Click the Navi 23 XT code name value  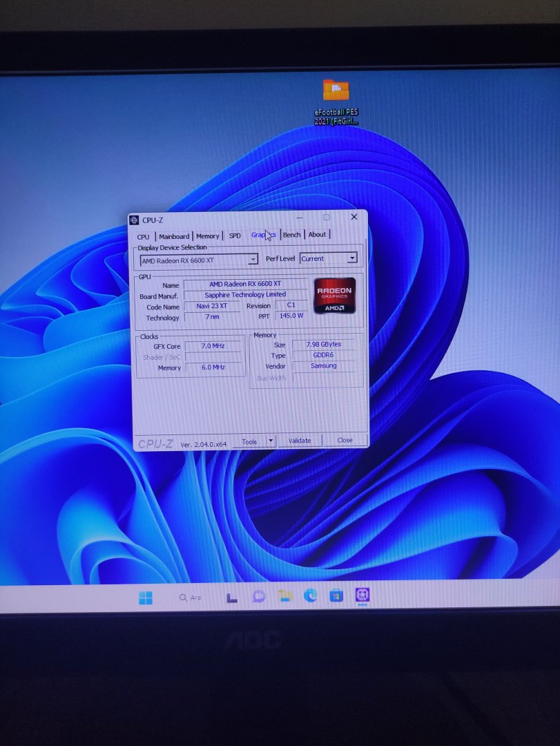click(x=212, y=306)
